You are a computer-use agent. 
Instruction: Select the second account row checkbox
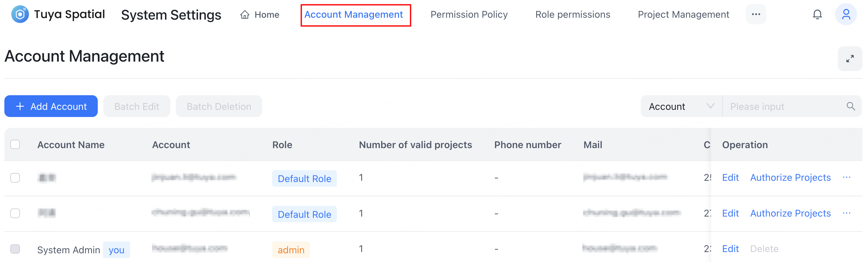[15, 213]
